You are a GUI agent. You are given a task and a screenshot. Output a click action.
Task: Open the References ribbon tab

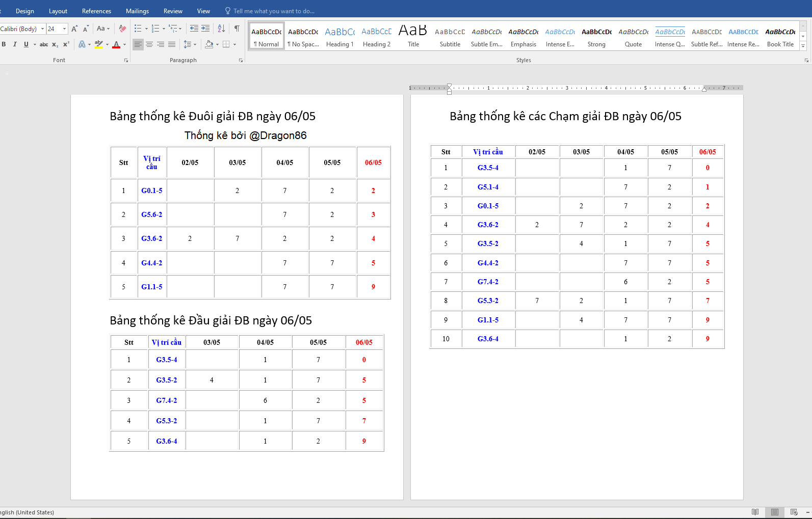tap(96, 11)
